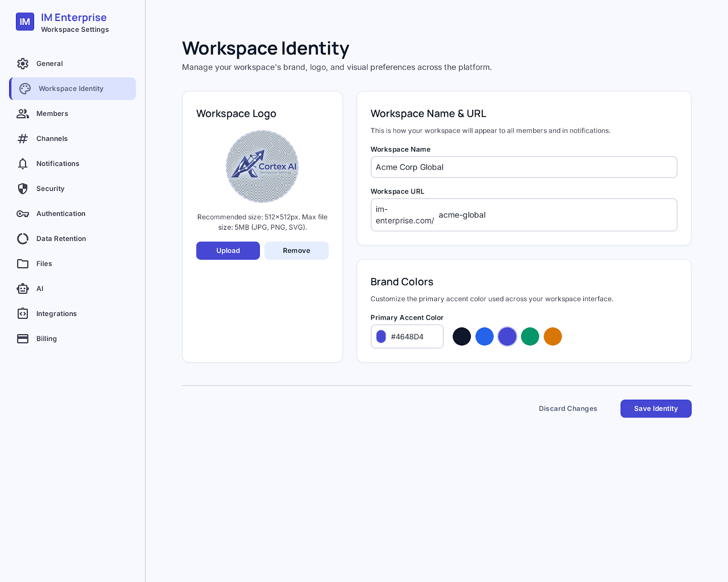Click the accent color hex code field
728x582 pixels.
click(x=415, y=337)
